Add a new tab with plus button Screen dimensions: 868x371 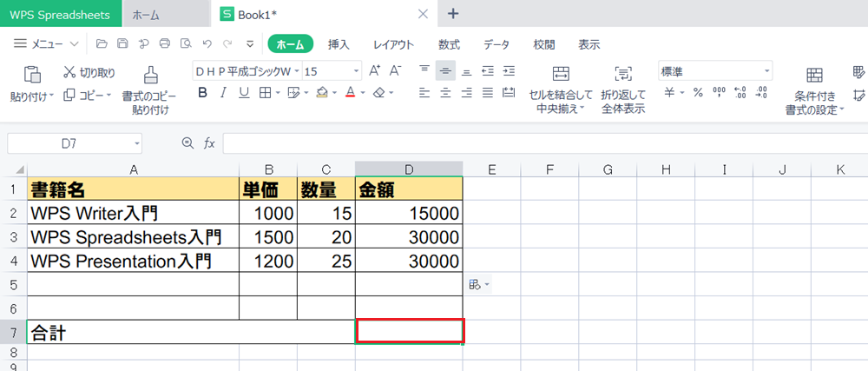453,15
